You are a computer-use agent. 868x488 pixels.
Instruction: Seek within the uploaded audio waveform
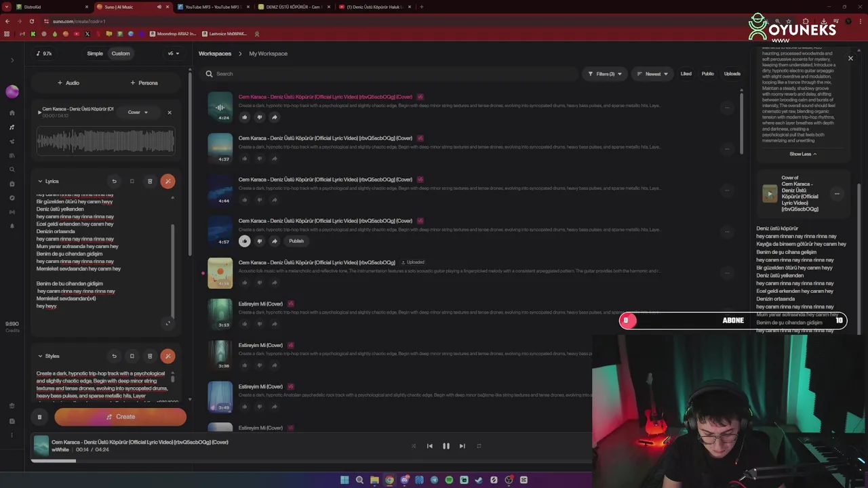pos(106,140)
